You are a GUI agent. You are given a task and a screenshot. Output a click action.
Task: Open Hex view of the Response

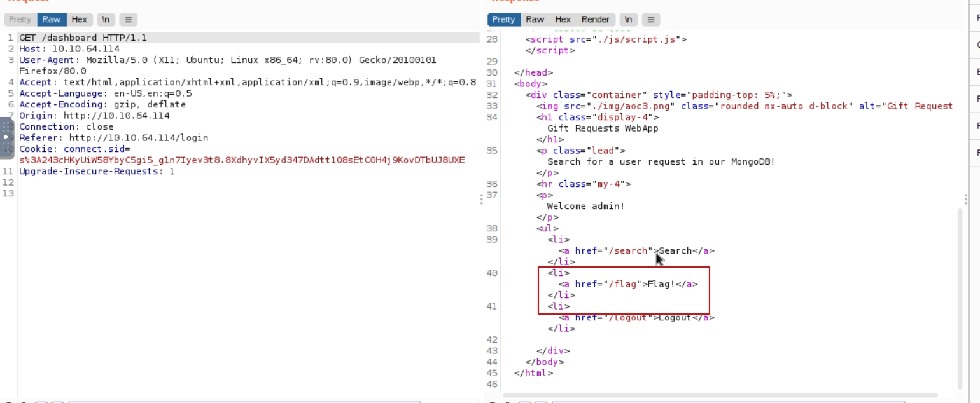563,20
